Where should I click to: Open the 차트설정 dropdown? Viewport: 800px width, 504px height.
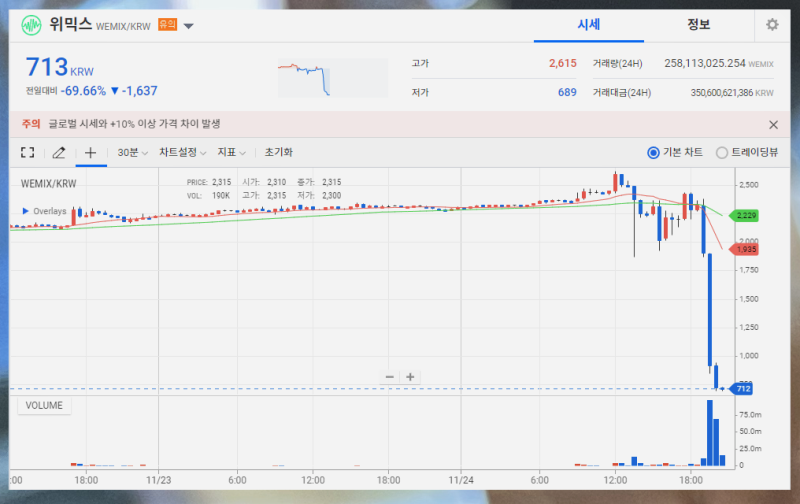tap(182, 153)
